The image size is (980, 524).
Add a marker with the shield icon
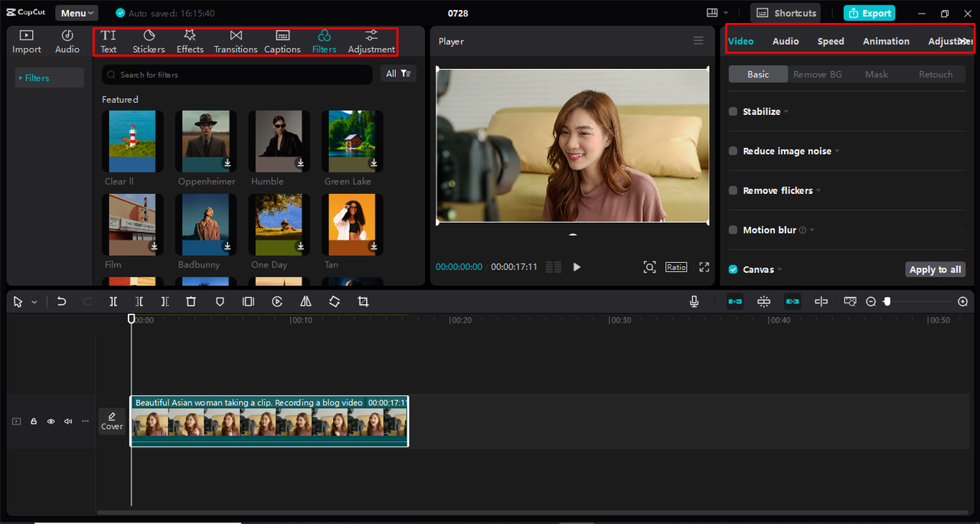(220, 302)
